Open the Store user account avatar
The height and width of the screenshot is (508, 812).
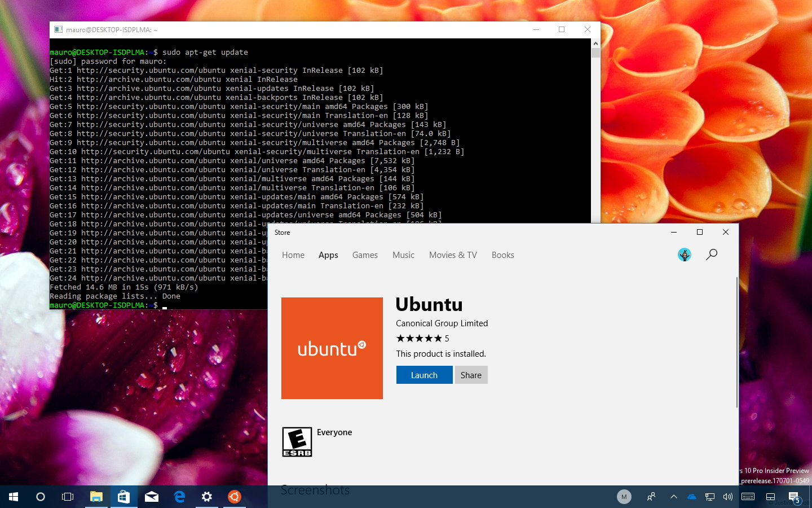click(x=685, y=255)
